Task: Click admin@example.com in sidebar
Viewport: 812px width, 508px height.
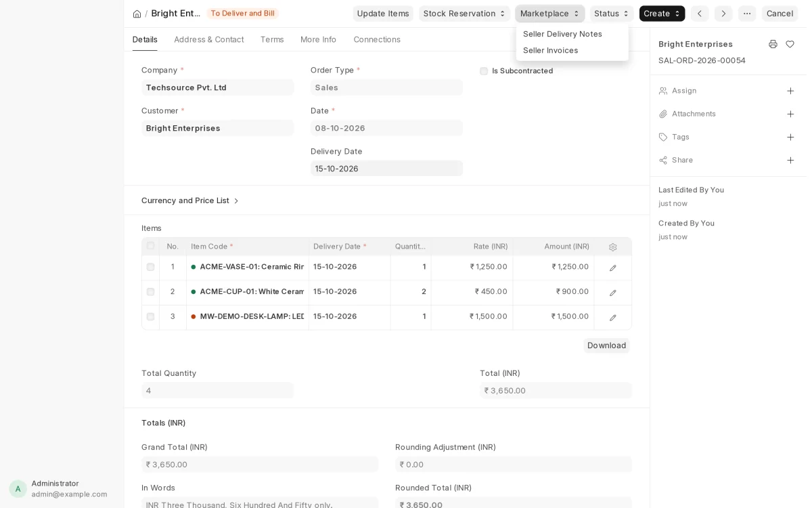Action: coord(69,494)
